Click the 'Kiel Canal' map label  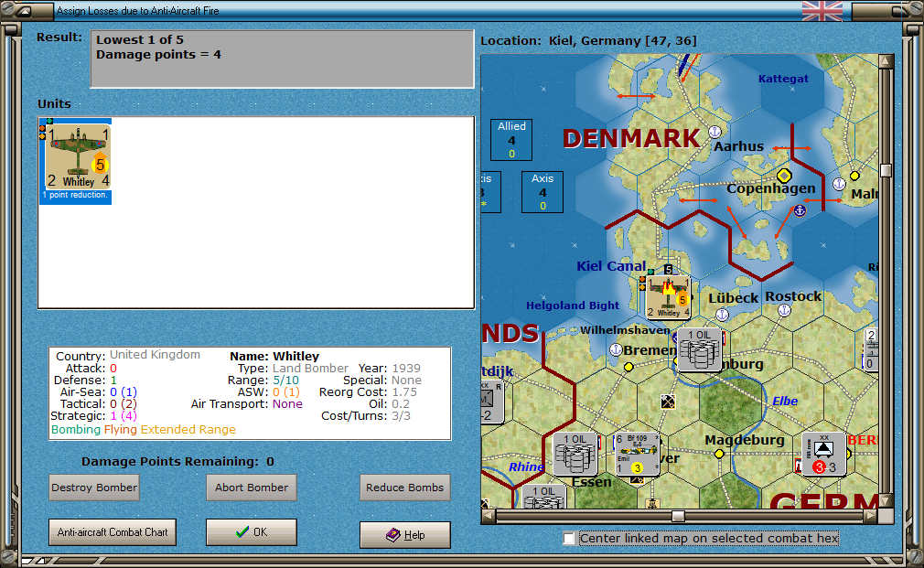point(611,266)
